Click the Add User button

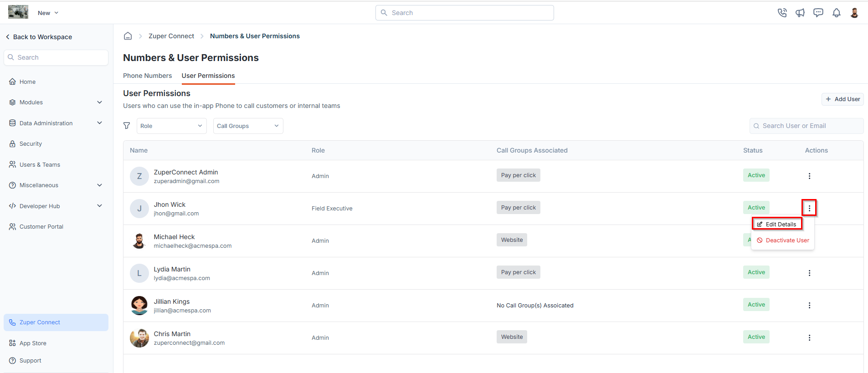point(842,99)
